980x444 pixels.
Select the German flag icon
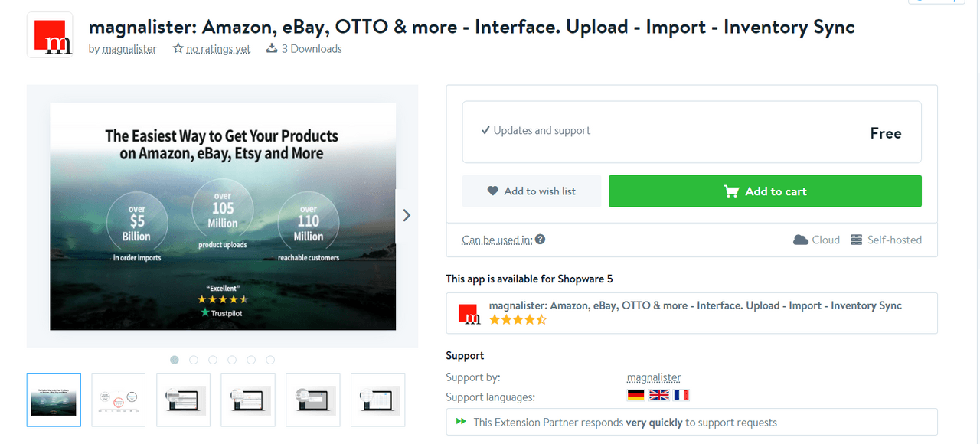(635, 395)
